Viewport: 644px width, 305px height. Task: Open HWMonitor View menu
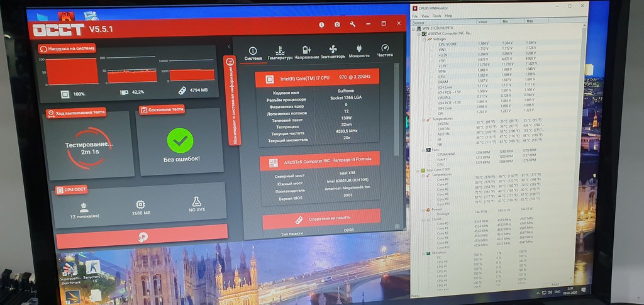click(425, 16)
